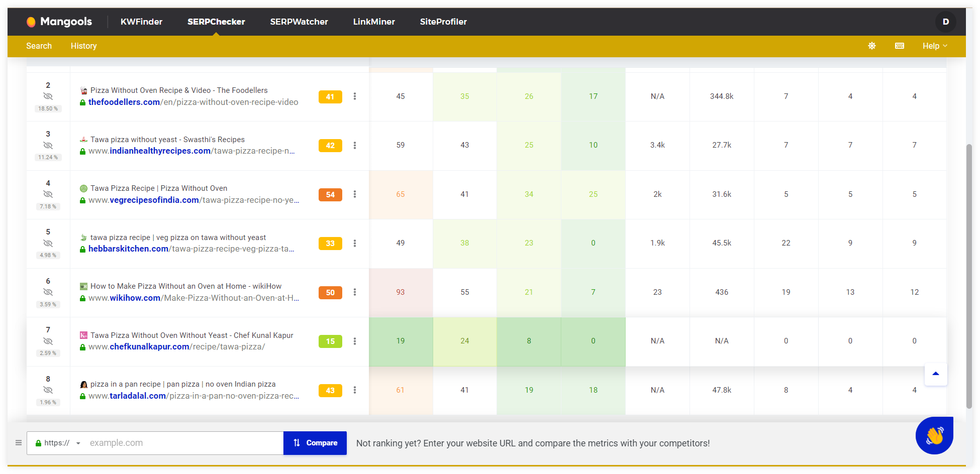
Task: Click the scroll-to-top arrow button
Action: click(x=935, y=374)
